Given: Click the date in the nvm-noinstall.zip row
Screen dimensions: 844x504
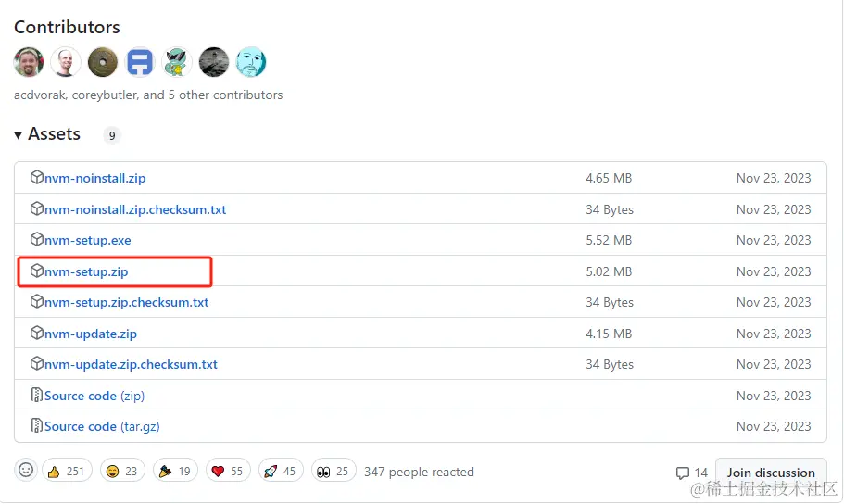Looking at the screenshot, I should pos(774,178).
